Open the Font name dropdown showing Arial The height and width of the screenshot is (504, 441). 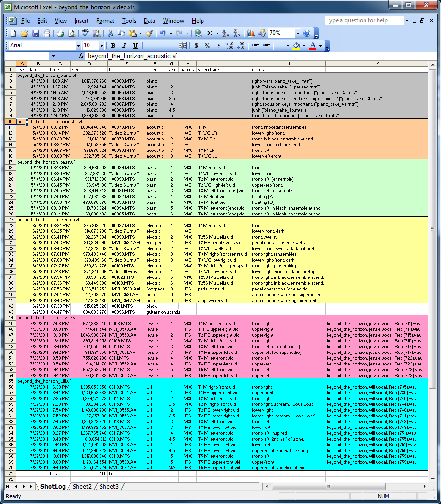(78, 46)
